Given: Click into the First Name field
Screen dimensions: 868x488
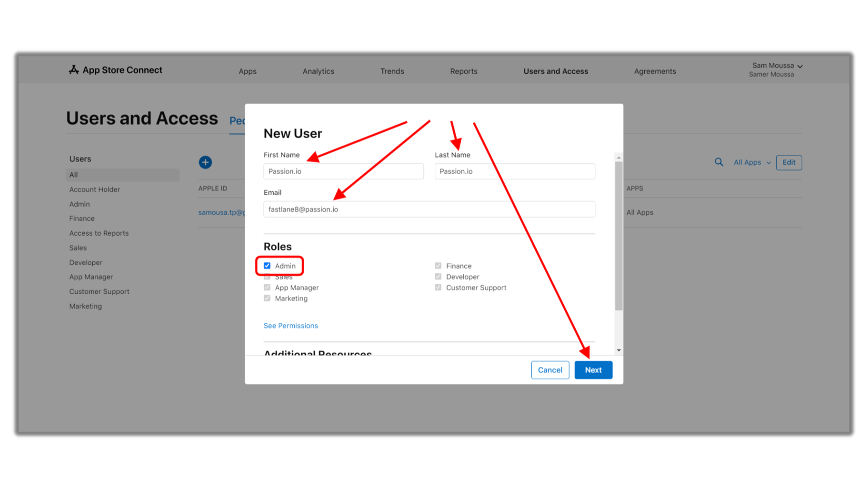Looking at the screenshot, I should point(344,171).
